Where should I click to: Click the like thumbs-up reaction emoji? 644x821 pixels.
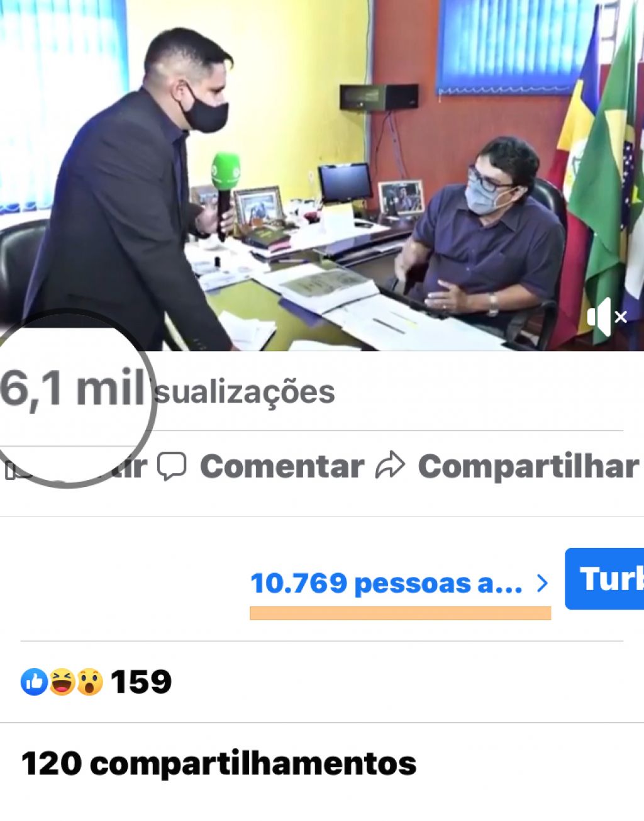35,682
